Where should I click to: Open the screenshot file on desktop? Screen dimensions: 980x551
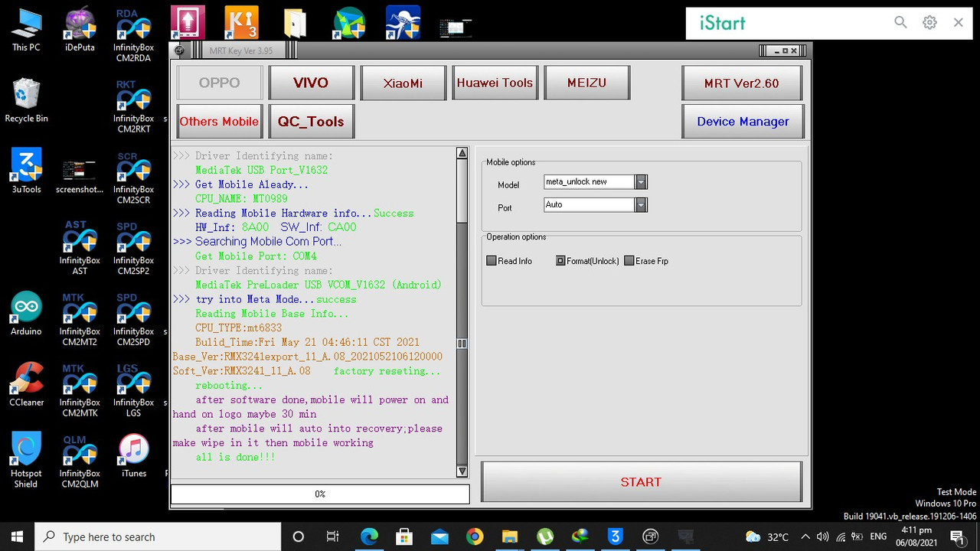80,176
